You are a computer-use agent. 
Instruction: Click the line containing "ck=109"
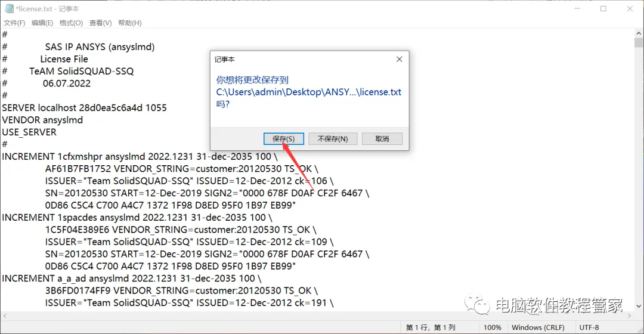(190, 242)
